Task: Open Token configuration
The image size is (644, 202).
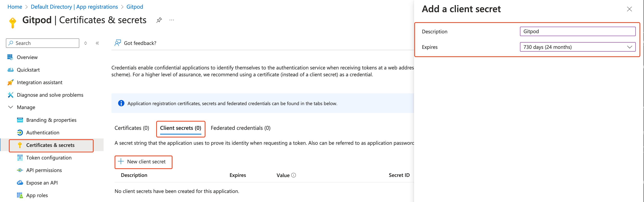Action: [49, 157]
